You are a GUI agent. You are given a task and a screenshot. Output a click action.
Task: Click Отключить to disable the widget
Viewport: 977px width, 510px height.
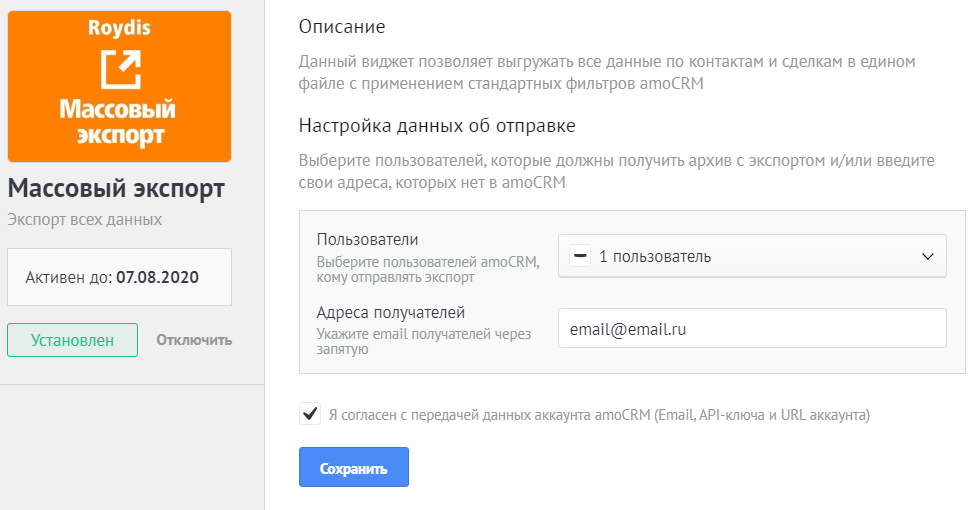[194, 340]
